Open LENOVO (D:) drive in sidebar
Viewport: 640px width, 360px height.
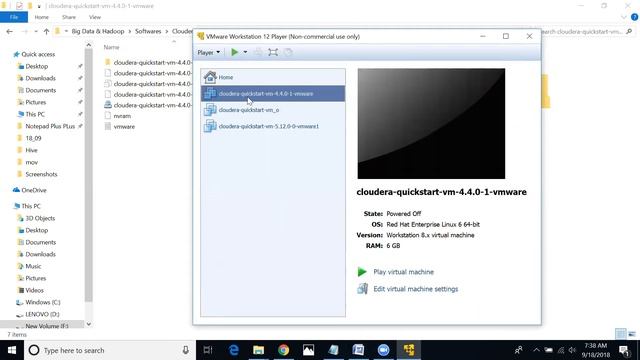click(x=42, y=314)
